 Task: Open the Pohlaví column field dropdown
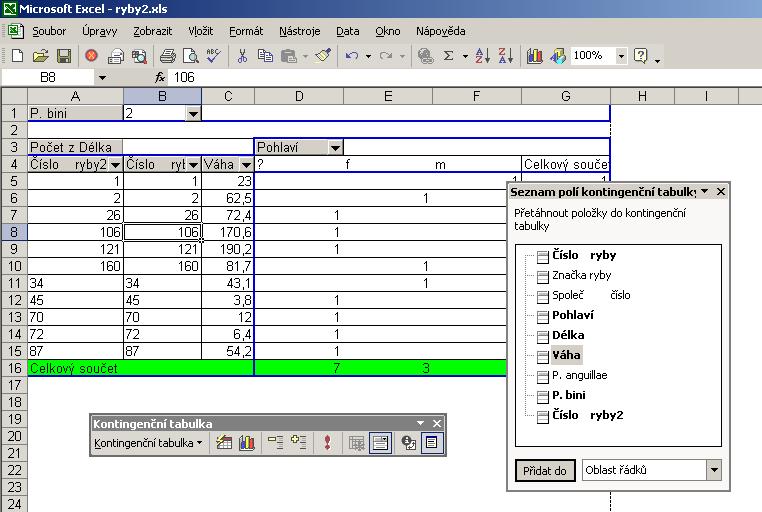coord(335,148)
